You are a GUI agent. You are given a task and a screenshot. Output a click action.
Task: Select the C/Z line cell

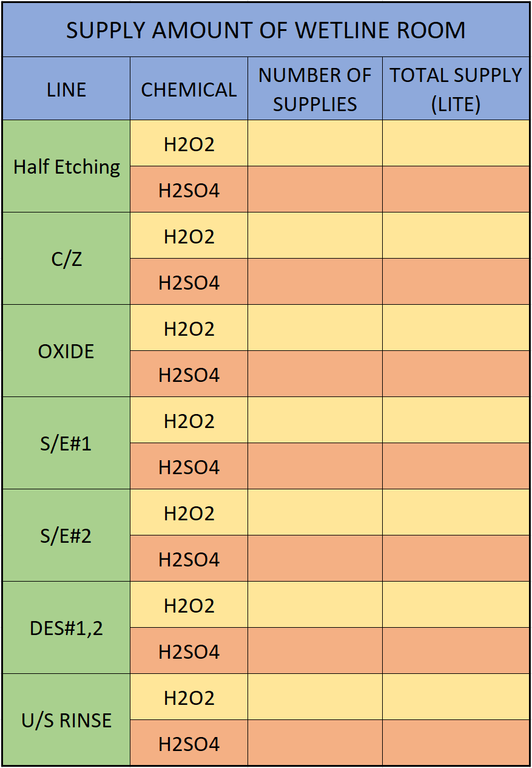[66, 259]
